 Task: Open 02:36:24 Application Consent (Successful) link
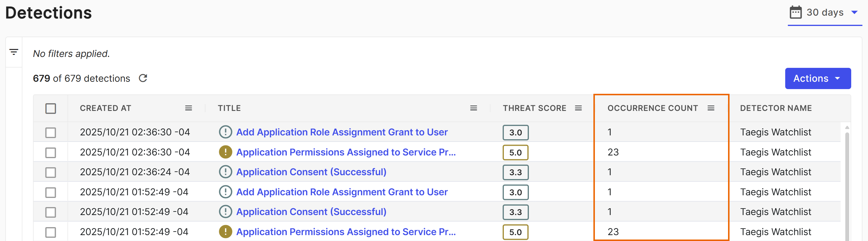(x=311, y=172)
